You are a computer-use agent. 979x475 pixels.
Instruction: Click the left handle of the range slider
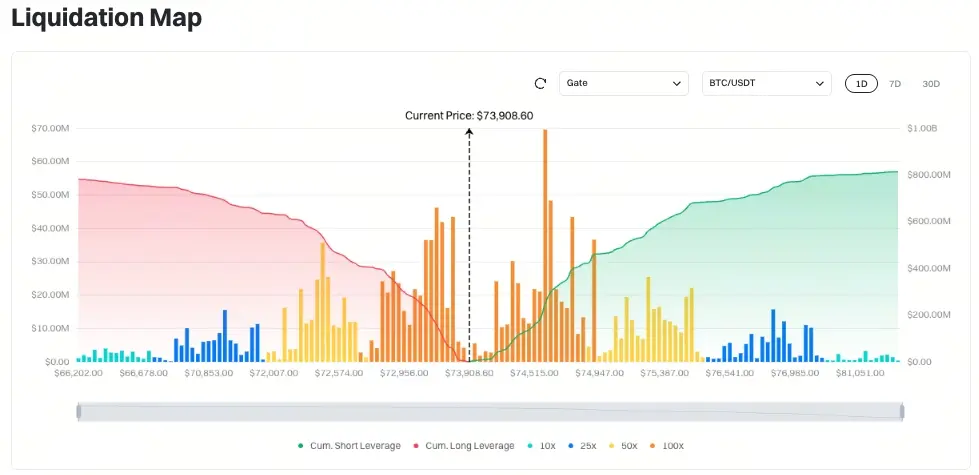79,411
